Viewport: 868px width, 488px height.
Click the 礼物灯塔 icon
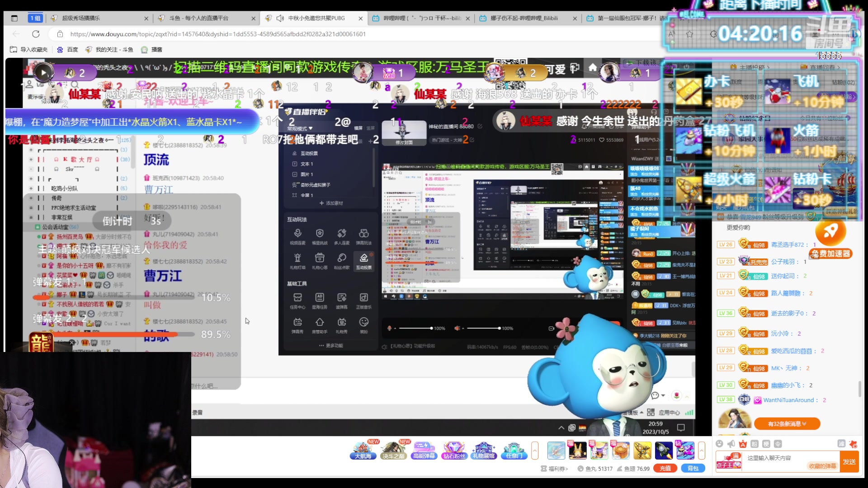tap(297, 261)
